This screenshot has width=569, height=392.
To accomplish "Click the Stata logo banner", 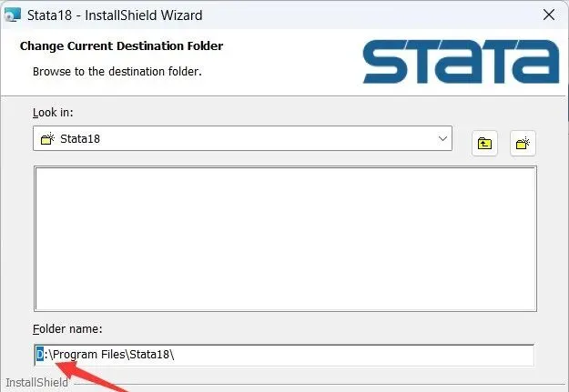I will tap(461, 62).
